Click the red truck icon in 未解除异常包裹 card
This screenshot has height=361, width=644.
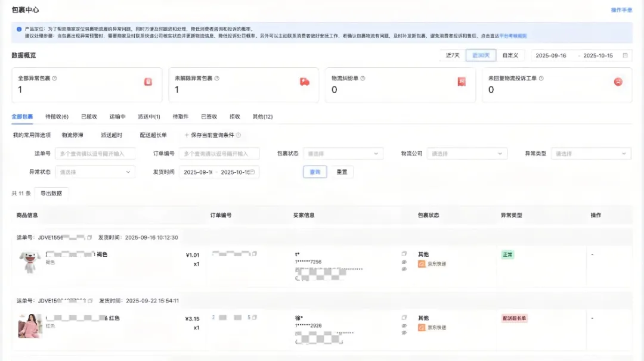tap(305, 82)
